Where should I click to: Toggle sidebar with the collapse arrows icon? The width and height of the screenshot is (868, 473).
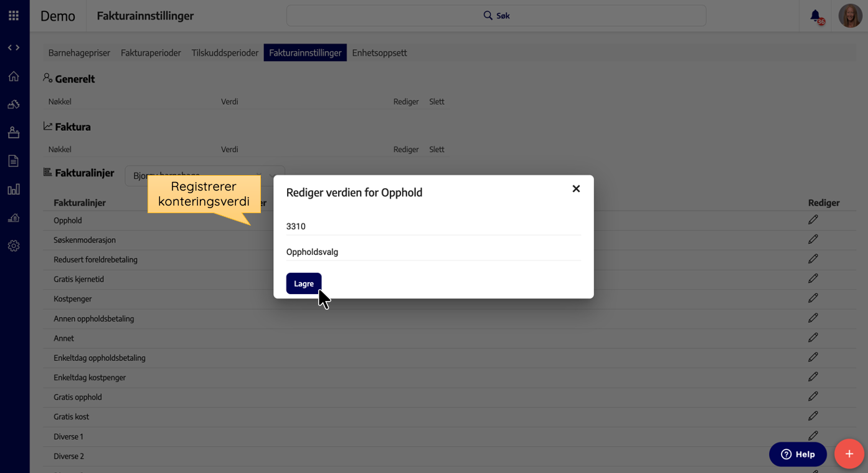pyautogui.click(x=14, y=48)
